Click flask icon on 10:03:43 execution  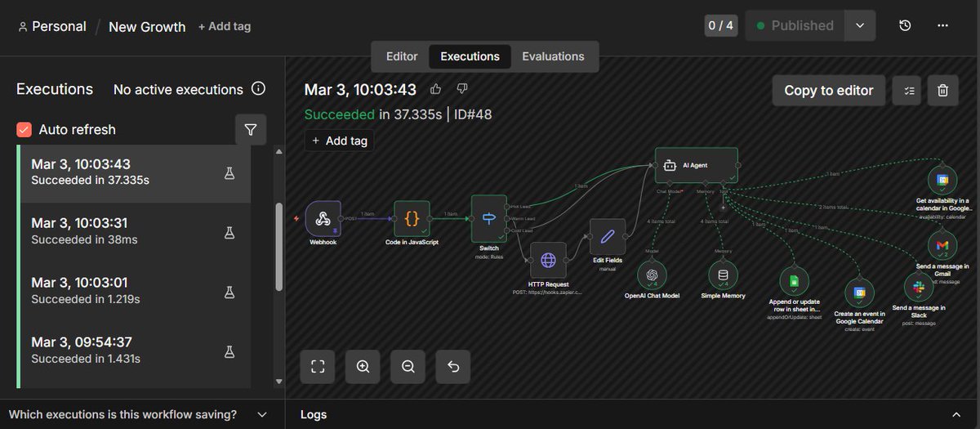pos(229,172)
